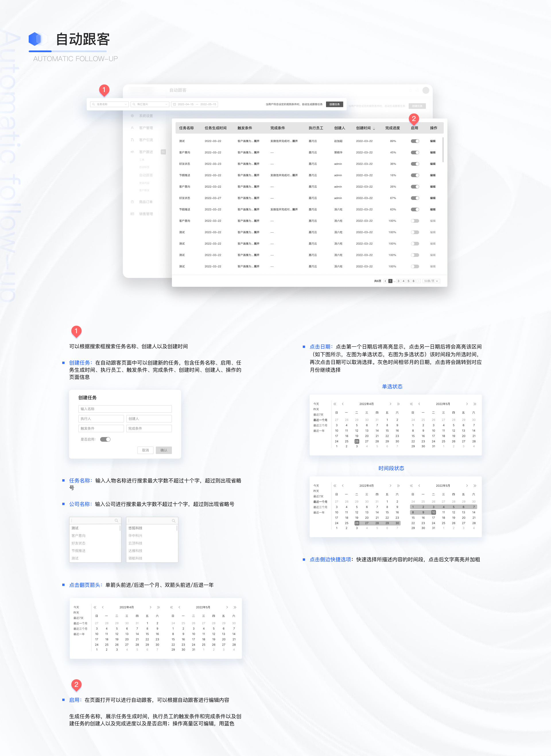Toggle 启用 switch in the 67% progress row

(x=415, y=198)
